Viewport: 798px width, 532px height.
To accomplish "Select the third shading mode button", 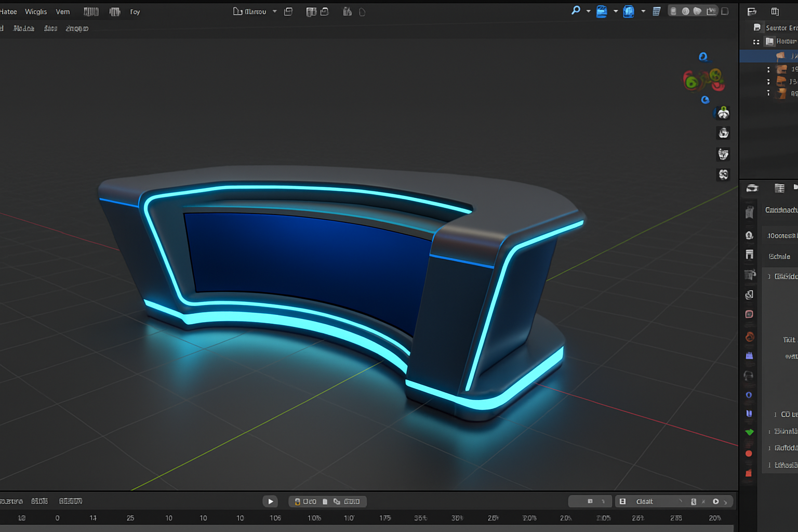I will click(x=697, y=11).
